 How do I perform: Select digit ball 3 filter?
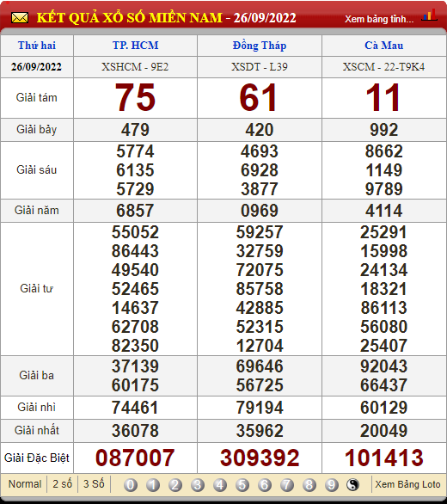[x=198, y=485]
